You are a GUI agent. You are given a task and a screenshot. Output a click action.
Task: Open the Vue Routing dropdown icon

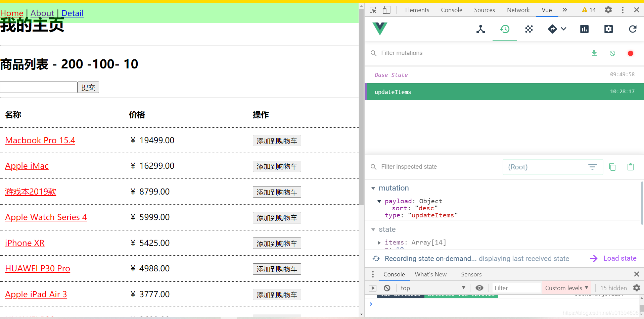[x=557, y=29]
